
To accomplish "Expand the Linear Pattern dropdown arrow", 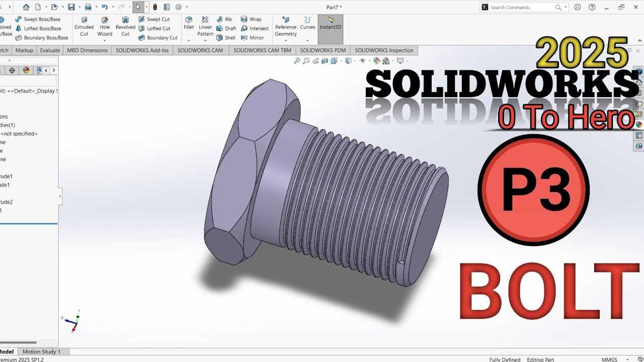I will 205,41.
